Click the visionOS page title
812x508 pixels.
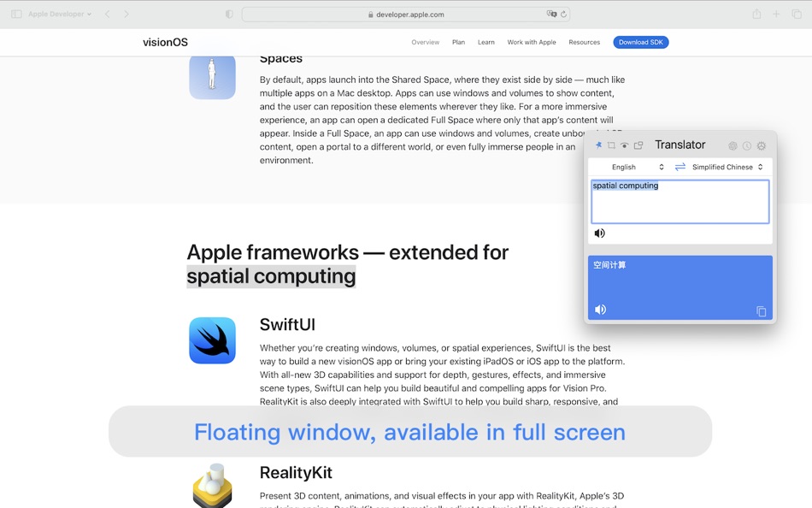click(x=165, y=43)
